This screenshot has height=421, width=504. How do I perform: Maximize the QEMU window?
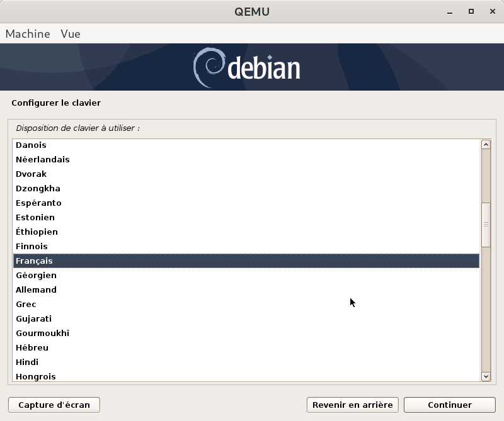click(x=471, y=11)
